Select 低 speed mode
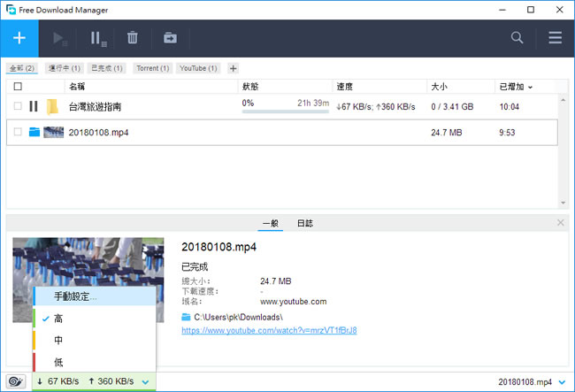 tap(95, 362)
